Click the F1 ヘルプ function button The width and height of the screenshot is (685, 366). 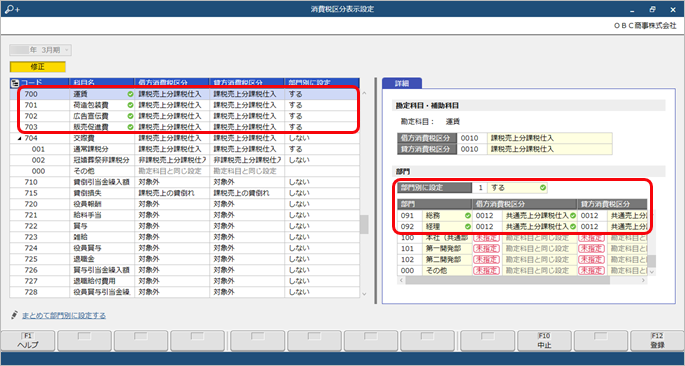point(28,341)
